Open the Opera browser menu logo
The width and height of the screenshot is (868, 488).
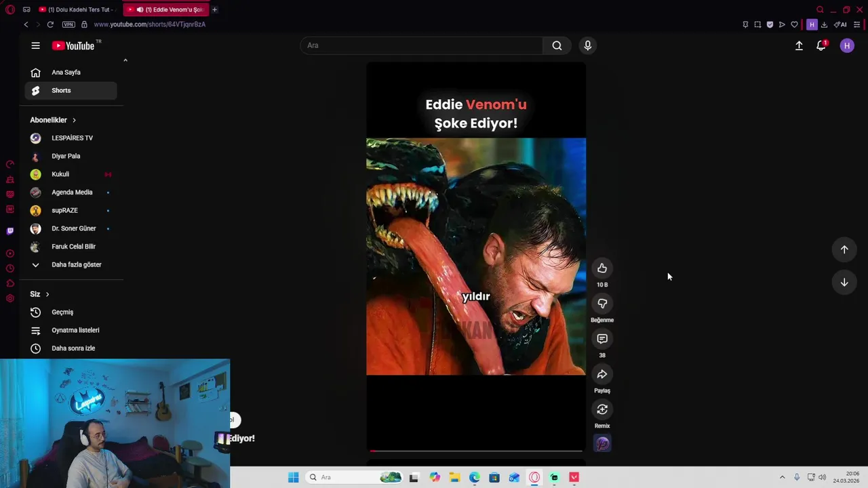9,9
